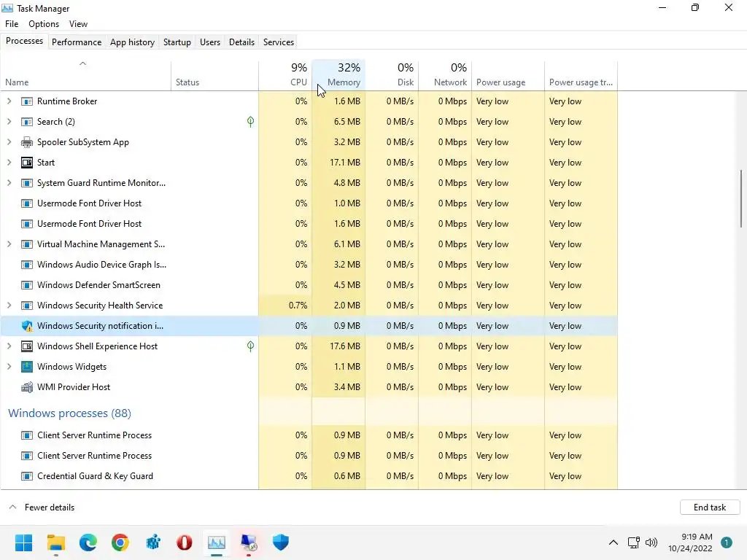
Task: Open the clock showing 9:19 AM
Action: [690, 542]
